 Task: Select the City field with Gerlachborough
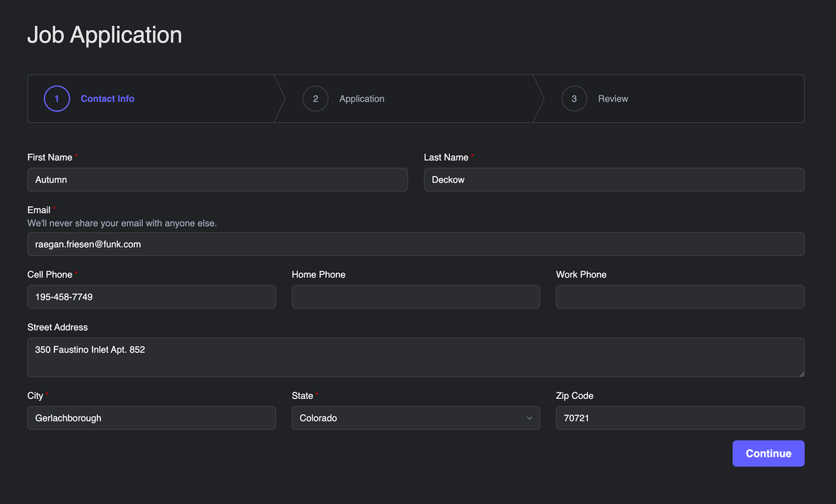[x=151, y=418]
